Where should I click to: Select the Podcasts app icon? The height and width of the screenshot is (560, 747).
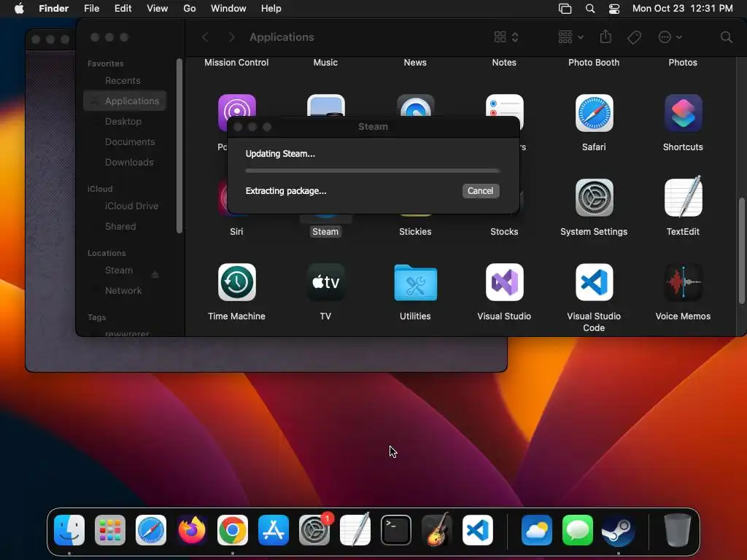[x=237, y=106]
